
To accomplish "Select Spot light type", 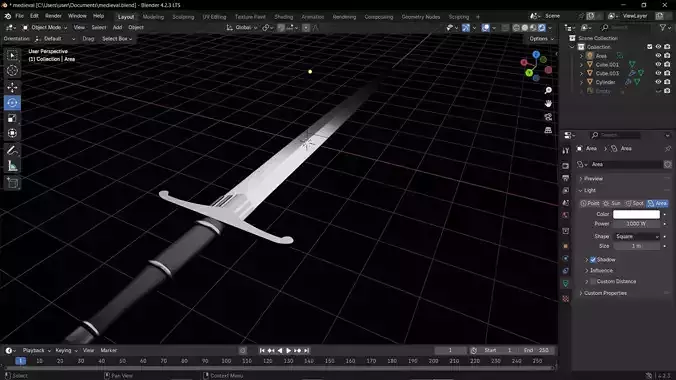I will point(634,203).
